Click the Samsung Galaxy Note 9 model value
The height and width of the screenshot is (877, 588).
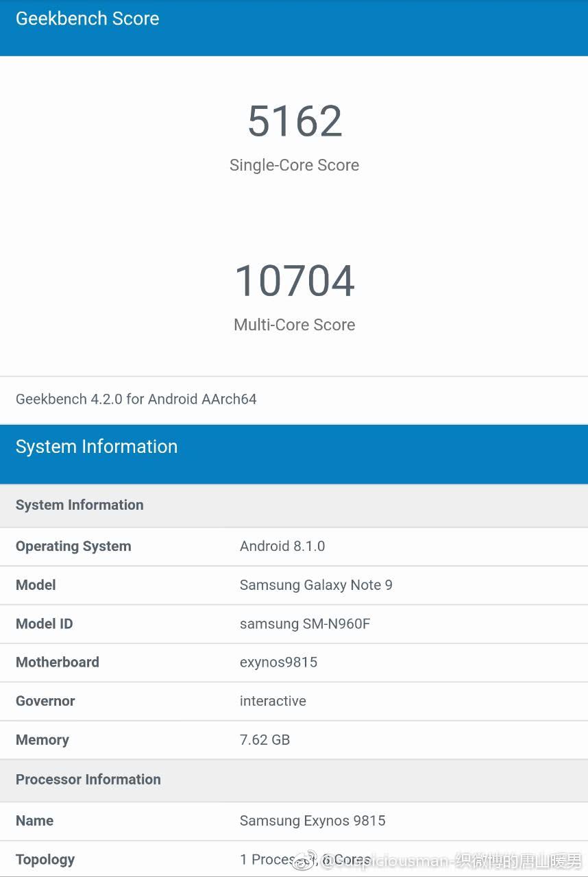click(x=316, y=585)
